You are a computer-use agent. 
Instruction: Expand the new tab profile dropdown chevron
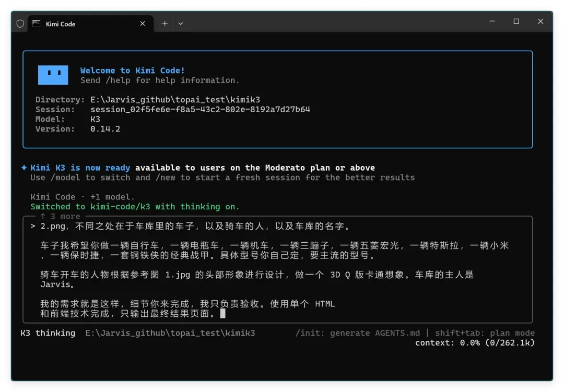tap(181, 23)
